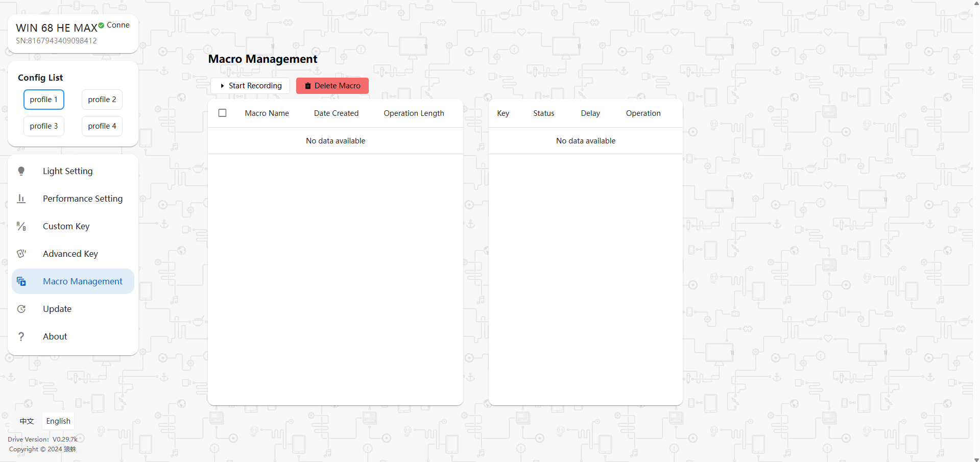Screen dimensions: 980x462
Task: Select English language option
Action: click(58, 421)
